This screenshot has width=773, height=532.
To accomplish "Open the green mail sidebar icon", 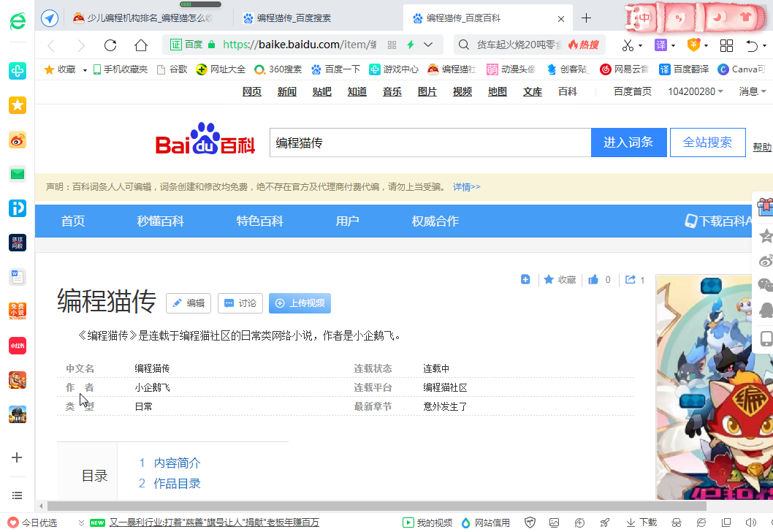I will tap(18, 174).
